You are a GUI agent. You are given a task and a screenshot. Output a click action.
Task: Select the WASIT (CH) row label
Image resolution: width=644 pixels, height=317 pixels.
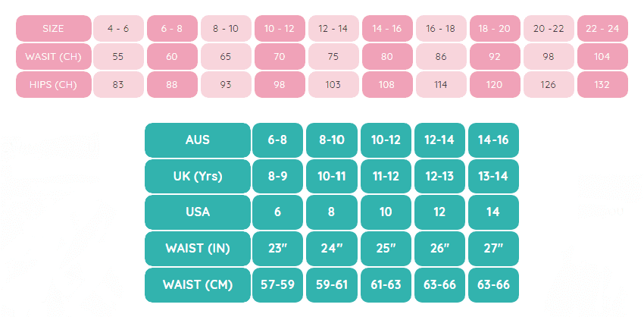click(54, 56)
